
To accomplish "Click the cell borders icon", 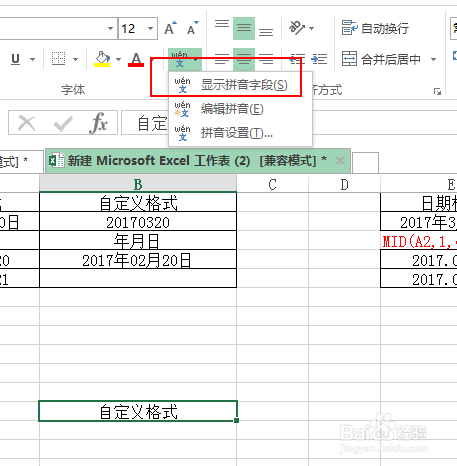I will pos(58,59).
